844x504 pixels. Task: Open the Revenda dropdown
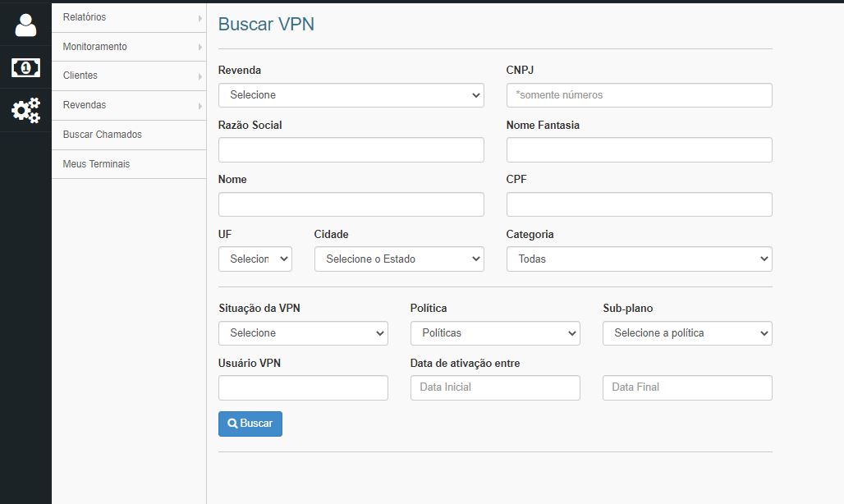(351, 94)
